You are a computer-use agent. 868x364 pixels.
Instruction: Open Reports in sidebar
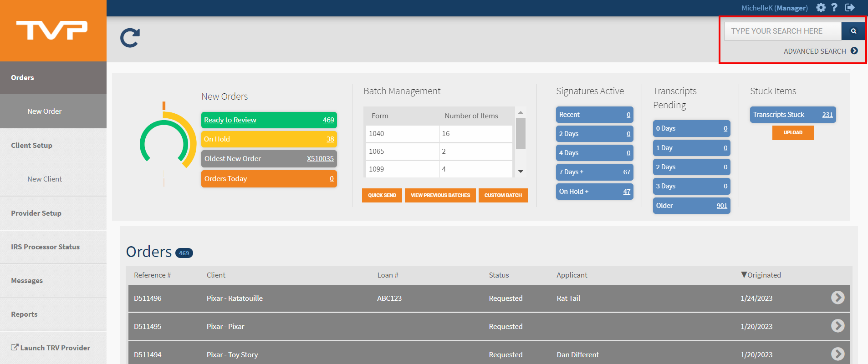pos(53,314)
